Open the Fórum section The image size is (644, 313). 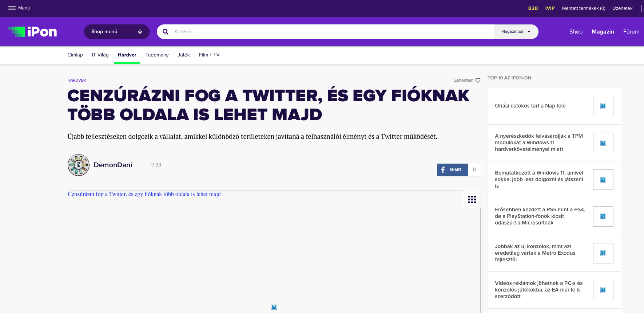[x=631, y=32]
